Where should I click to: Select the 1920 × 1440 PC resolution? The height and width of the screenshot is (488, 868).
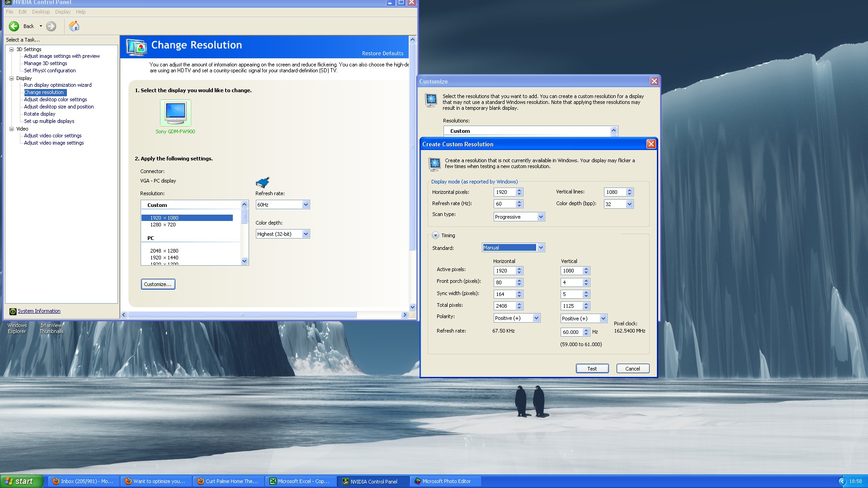pyautogui.click(x=165, y=258)
